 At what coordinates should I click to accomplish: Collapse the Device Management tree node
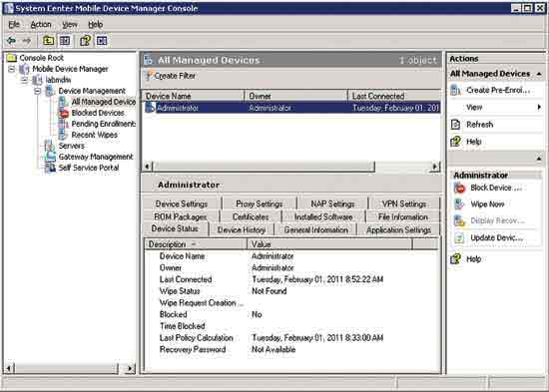[38, 91]
